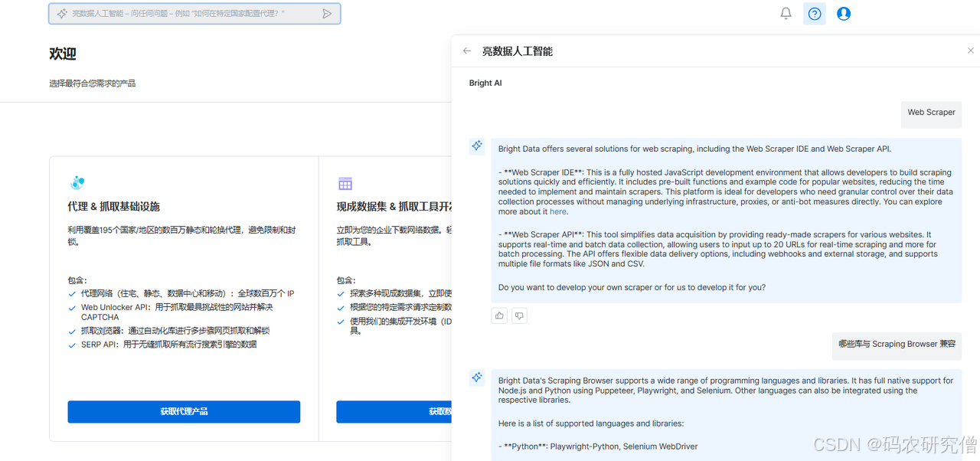Open the notifications bell

(x=786, y=13)
